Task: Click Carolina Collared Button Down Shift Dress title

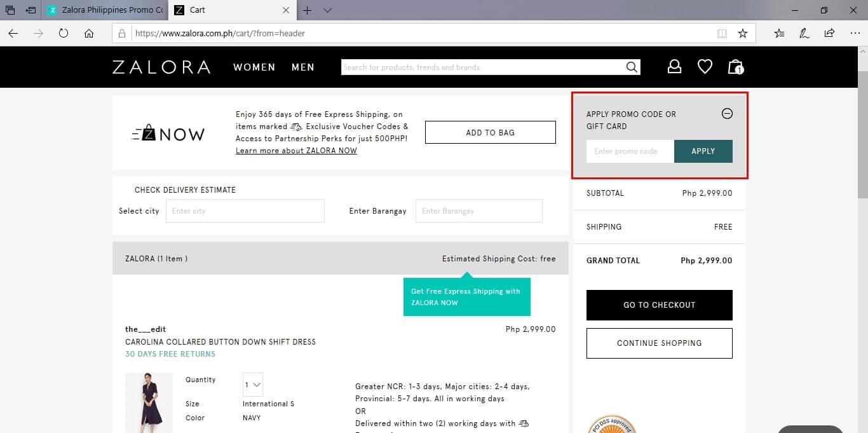Action: (x=220, y=342)
